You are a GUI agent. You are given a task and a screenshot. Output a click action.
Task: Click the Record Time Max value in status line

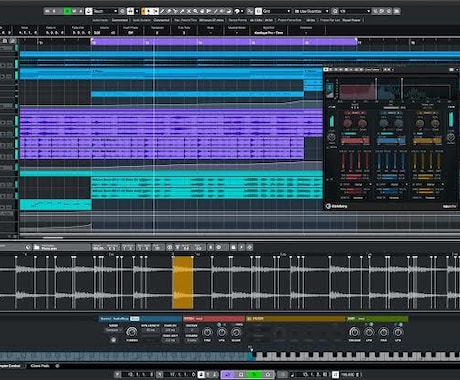click(x=211, y=20)
